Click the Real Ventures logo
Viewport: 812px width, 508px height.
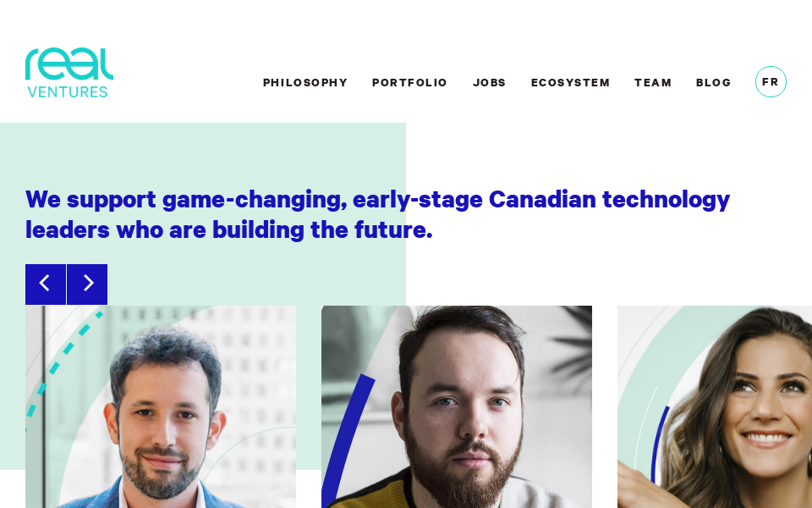[69, 73]
